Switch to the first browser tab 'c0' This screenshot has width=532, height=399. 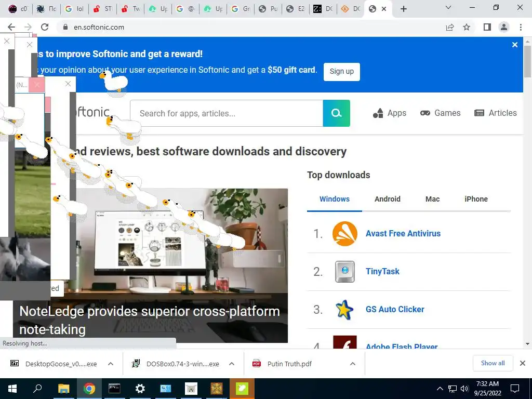click(18, 9)
